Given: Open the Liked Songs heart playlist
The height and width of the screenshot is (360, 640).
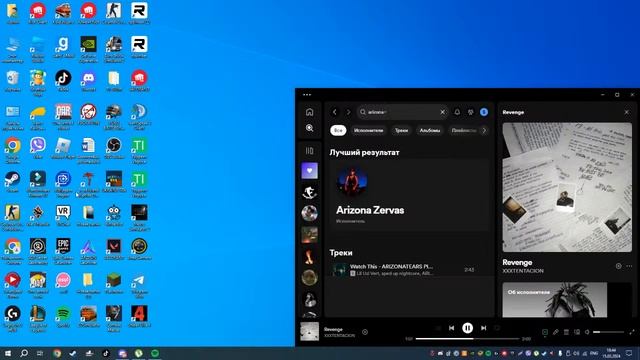Looking at the screenshot, I should [x=309, y=171].
